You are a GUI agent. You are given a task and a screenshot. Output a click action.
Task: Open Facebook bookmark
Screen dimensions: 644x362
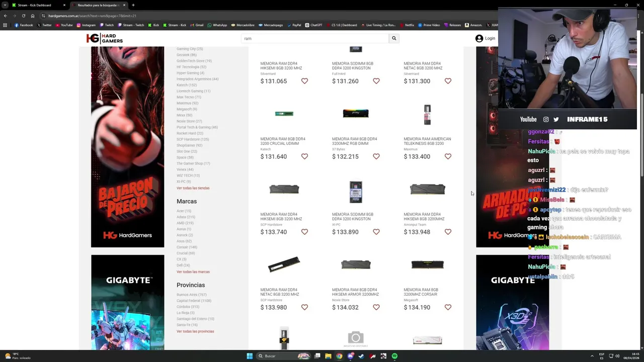point(24,25)
